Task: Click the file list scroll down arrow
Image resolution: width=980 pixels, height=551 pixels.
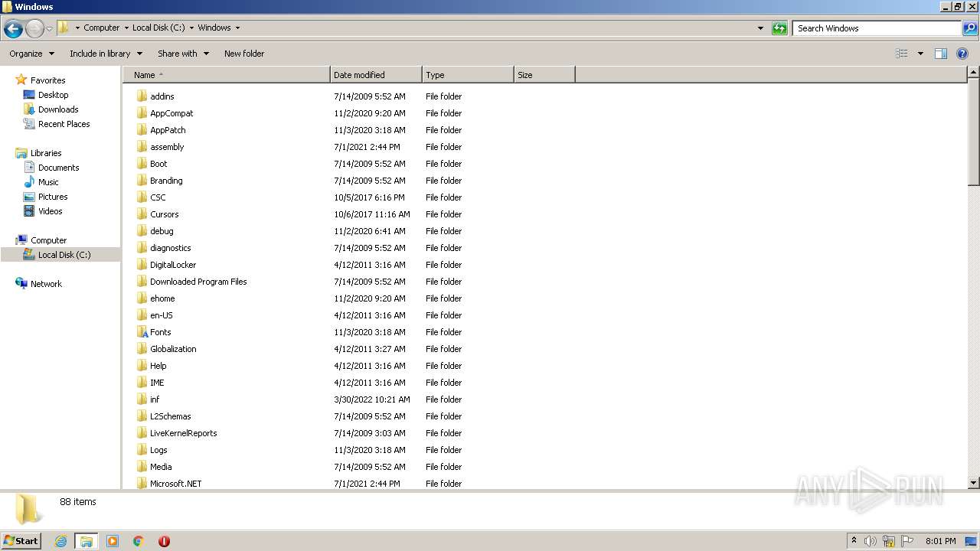Action: 974,483
